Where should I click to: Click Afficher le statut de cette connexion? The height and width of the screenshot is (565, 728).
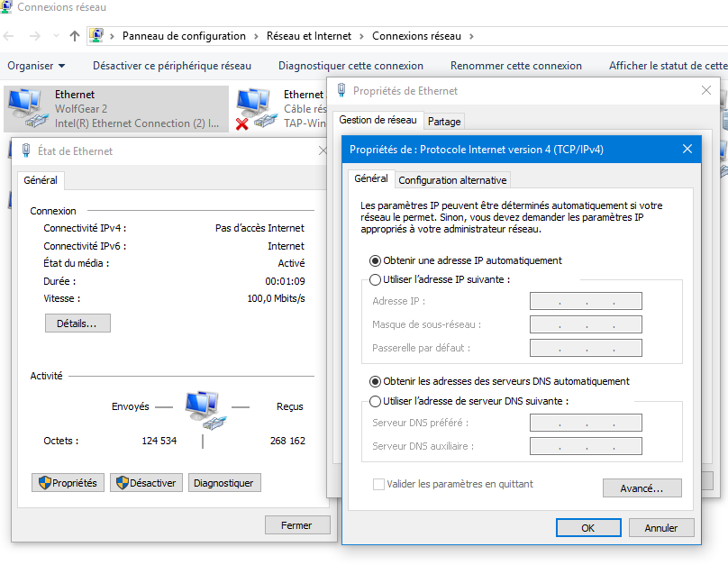click(x=669, y=66)
